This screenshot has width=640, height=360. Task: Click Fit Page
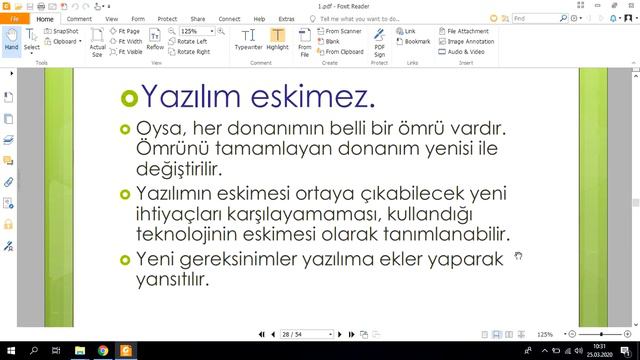coord(125,31)
